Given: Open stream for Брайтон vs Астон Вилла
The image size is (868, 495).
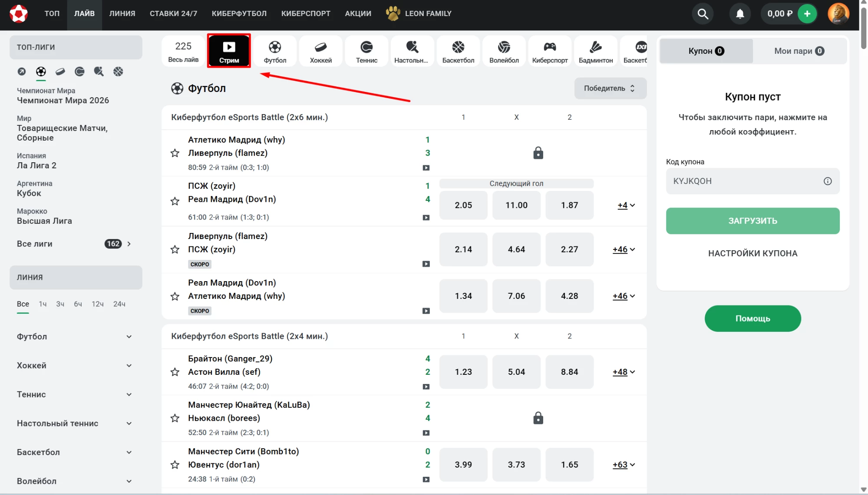Looking at the screenshot, I should pos(426,387).
